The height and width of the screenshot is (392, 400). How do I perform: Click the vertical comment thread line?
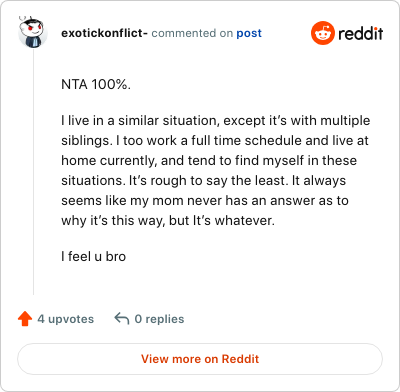tap(33, 172)
